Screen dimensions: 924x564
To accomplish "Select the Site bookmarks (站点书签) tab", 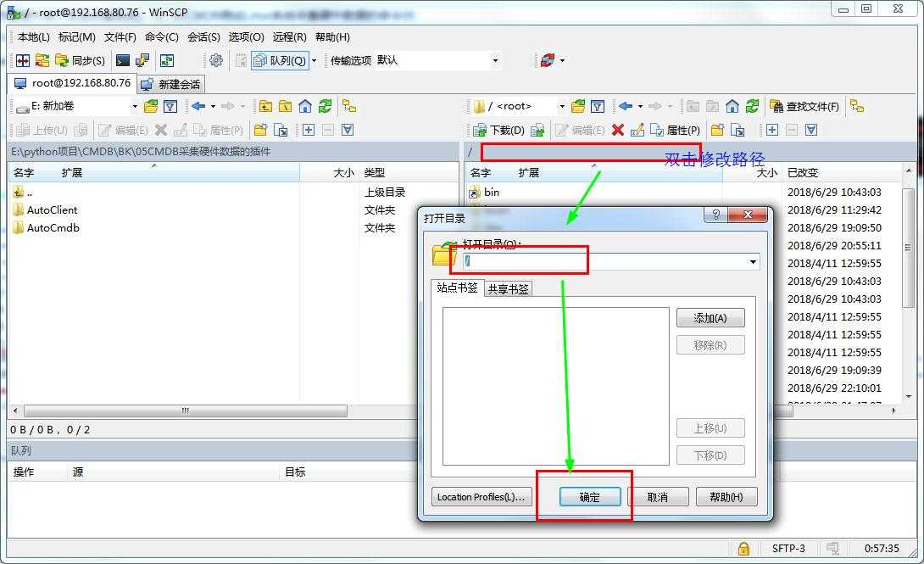I will click(x=457, y=288).
